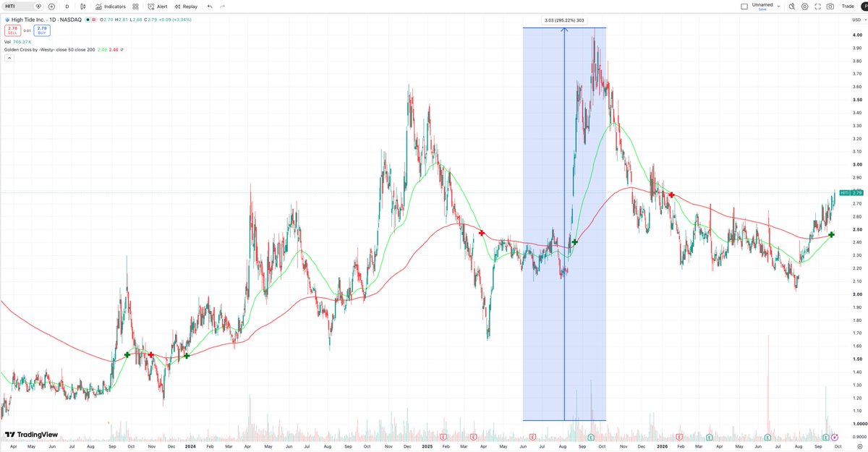Open the layout setup square icon

[744, 6]
